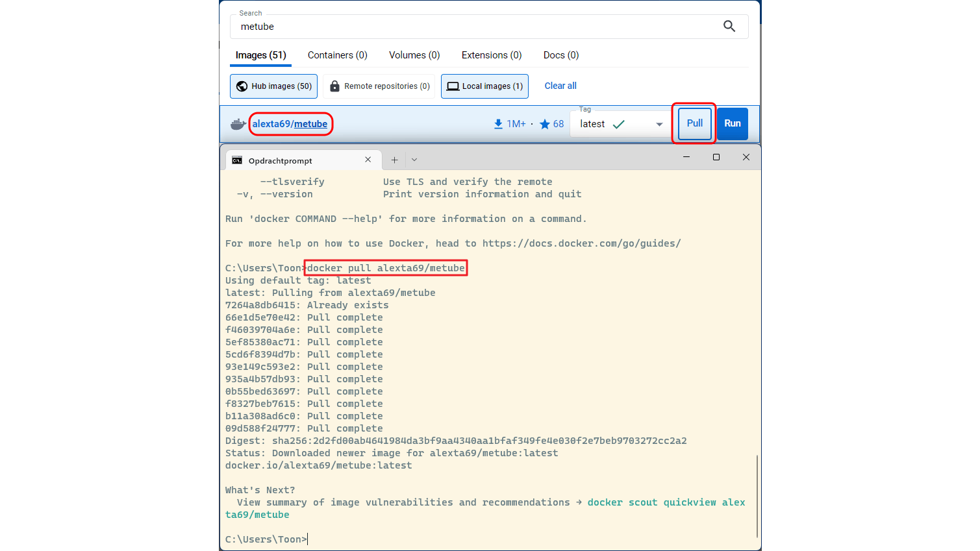Expand the terminal profile dropdown chevron
Screen dimensions: 980x551
coord(414,160)
